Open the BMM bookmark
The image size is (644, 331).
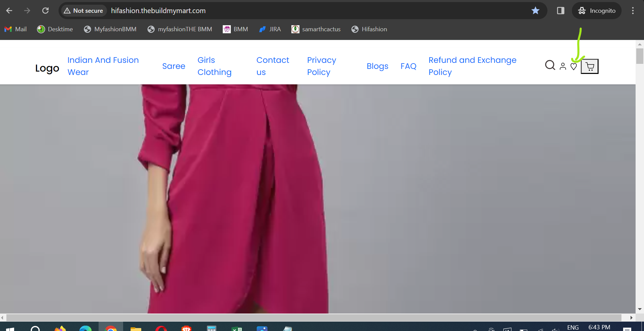(236, 29)
